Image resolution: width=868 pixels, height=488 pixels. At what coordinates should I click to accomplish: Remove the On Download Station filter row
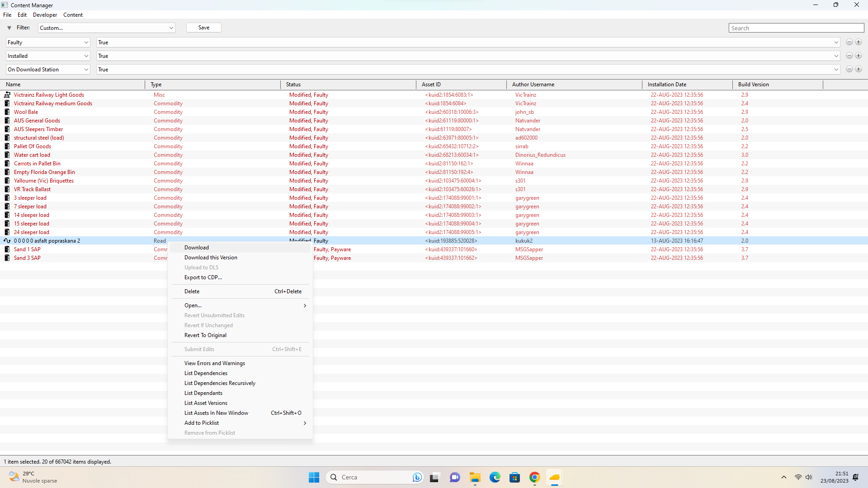(849, 70)
